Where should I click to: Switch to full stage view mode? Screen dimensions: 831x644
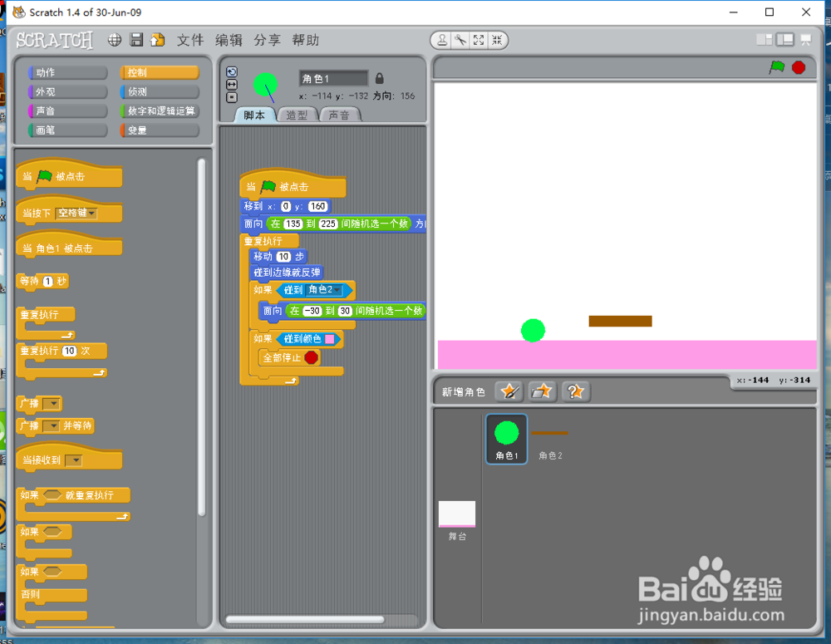[785, 40]
